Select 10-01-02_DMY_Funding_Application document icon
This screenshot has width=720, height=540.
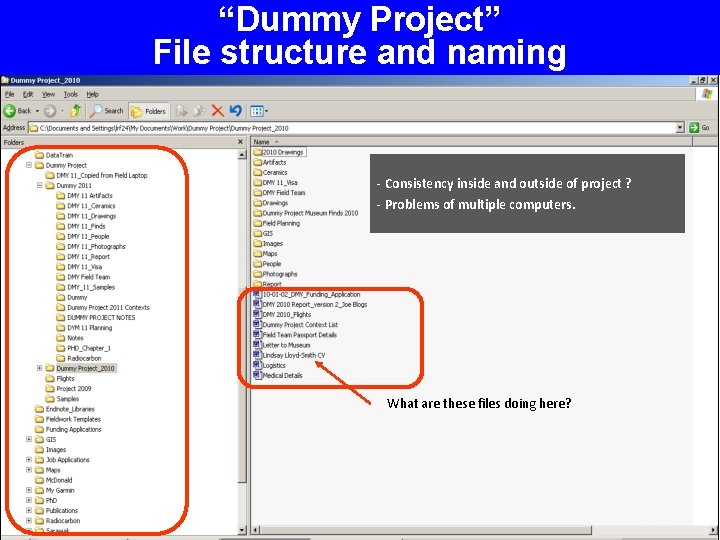(257, 294)
